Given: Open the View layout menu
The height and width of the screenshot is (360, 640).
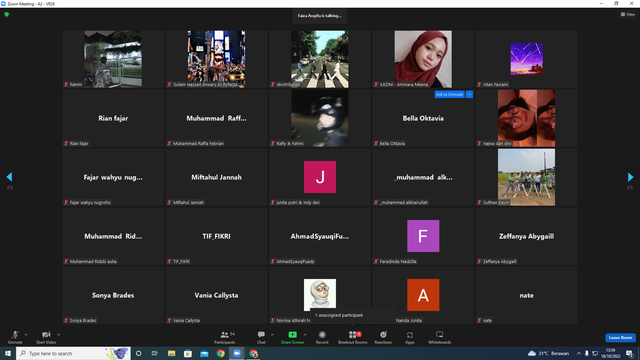Looking at the screenshot, I should 628,14.
